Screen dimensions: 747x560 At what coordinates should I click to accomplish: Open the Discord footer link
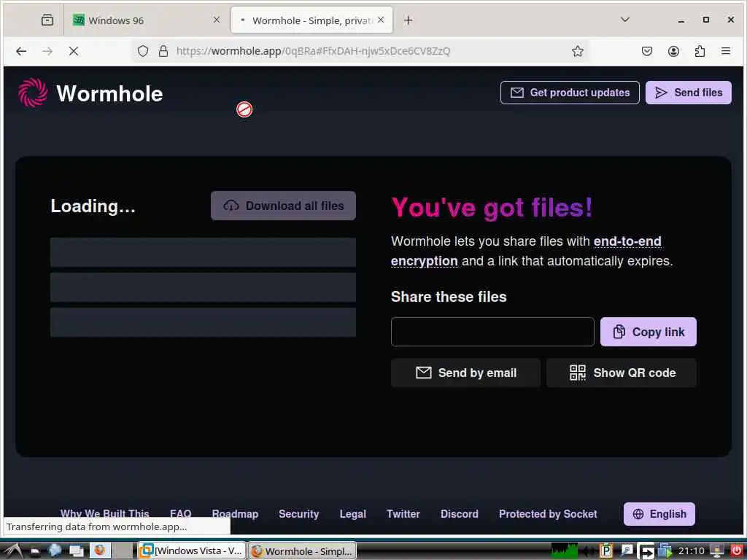point(460,514)
